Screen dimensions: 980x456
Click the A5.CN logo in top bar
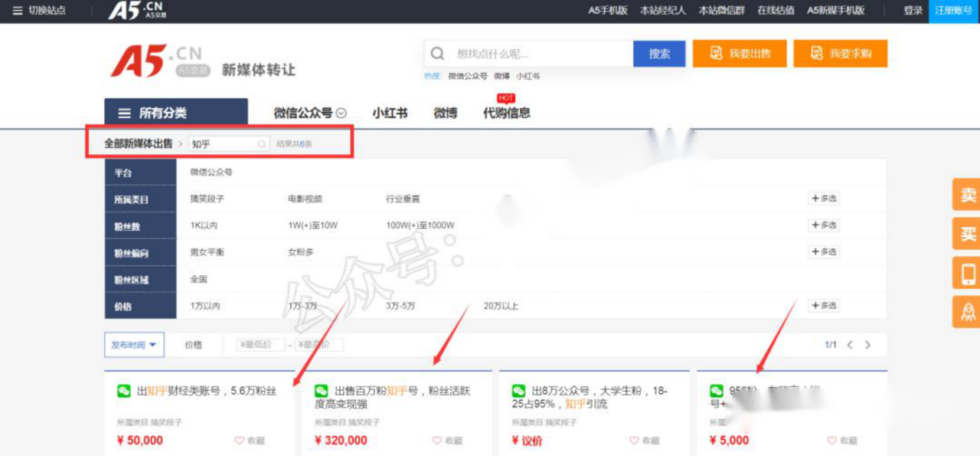click(x=136, y=10)
